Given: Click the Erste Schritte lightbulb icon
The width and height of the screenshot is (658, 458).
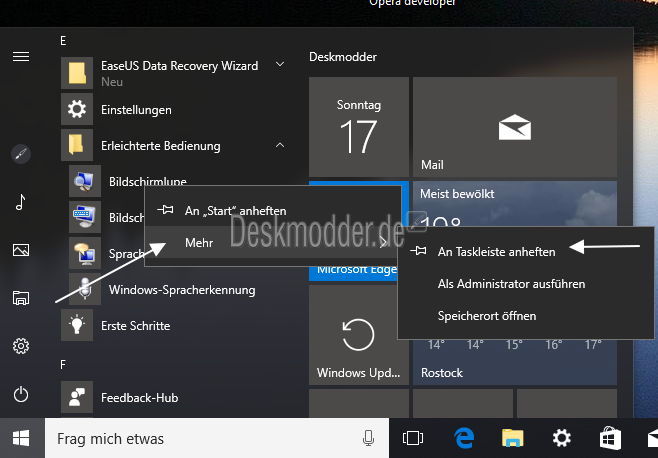Looking at the screenshot, I should (77, 325).
